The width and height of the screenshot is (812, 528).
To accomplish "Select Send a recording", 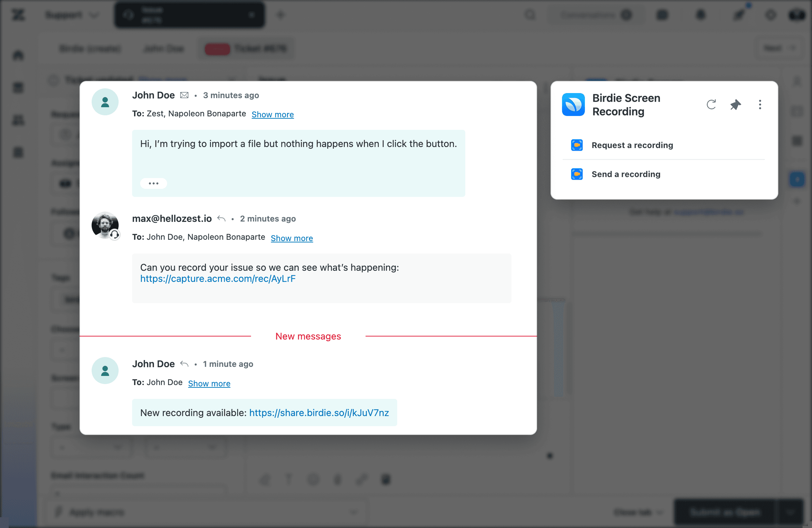I will (664, 174).
